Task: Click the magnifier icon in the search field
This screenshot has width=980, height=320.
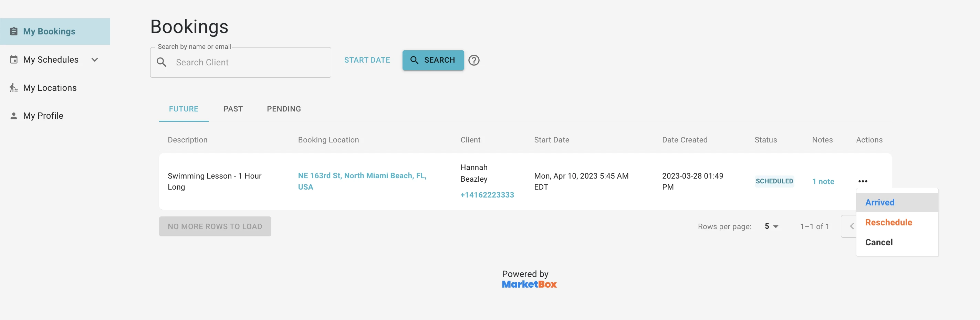Action: [161, 62]
